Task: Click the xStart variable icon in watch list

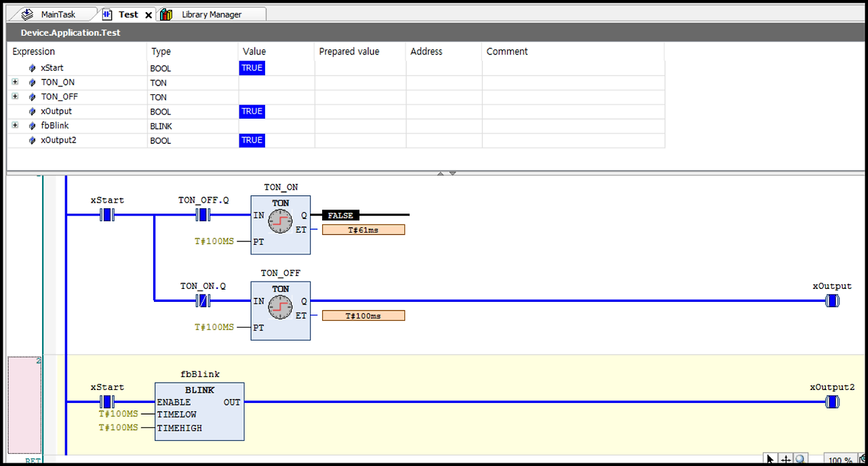Action: 32,68
